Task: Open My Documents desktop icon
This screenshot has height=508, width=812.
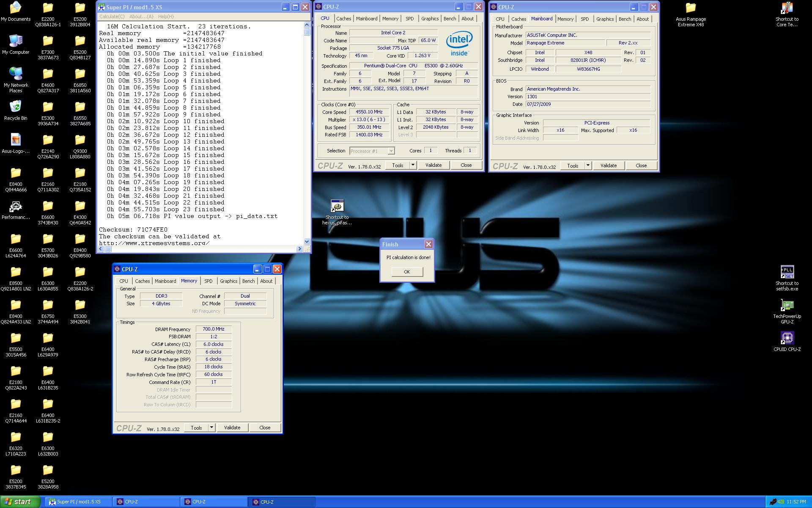Action: [x=16, y=11]
